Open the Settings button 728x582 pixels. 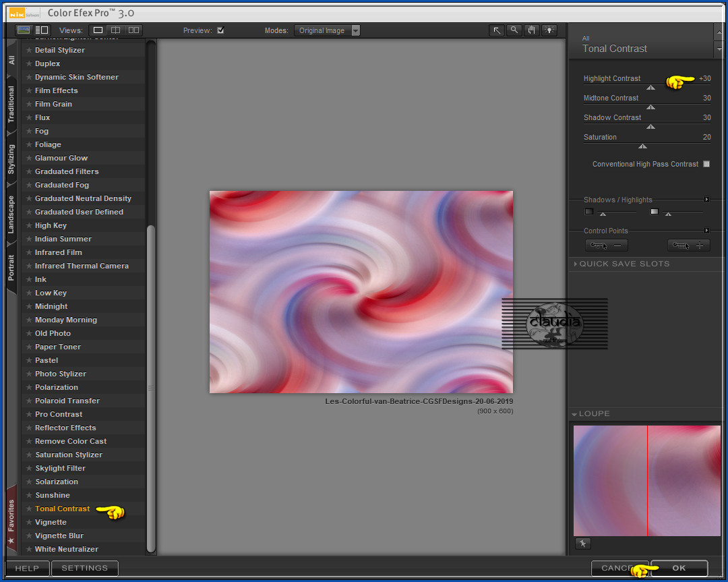tap(84, 568)
